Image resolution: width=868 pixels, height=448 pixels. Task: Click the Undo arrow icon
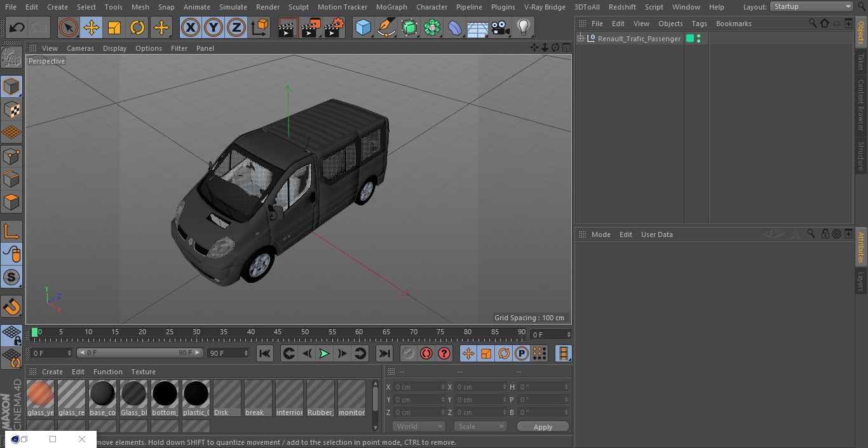(x=17, y=27)
